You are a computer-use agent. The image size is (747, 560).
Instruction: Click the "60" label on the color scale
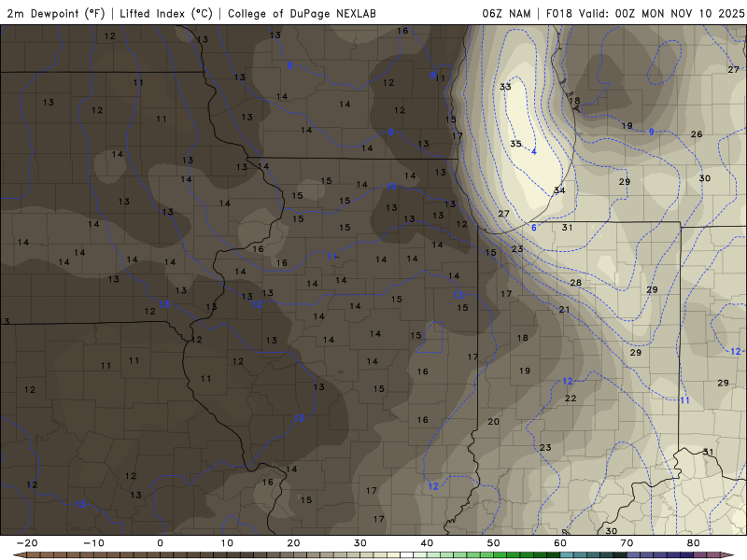560,543
